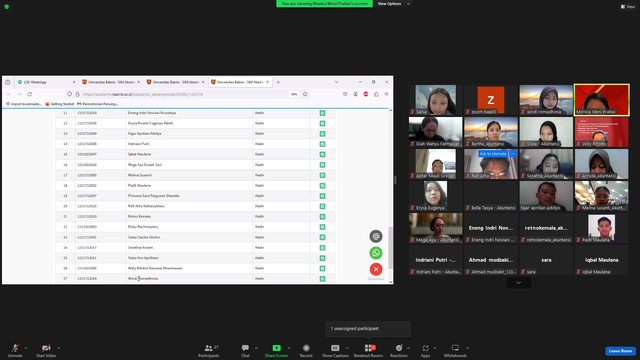Select the active third Universitas Bakrie tab
The height and width of the screenshot is (360, 640).
(239, 82)
